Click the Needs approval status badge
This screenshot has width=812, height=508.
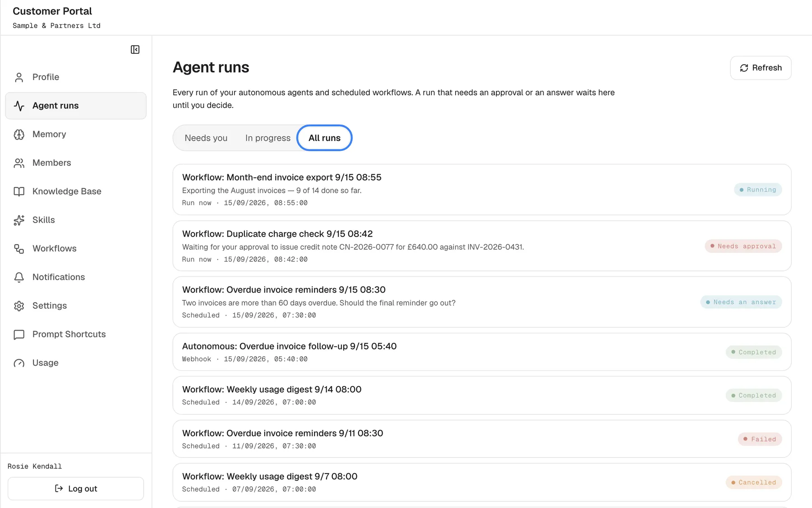click(x=743, y=246)
